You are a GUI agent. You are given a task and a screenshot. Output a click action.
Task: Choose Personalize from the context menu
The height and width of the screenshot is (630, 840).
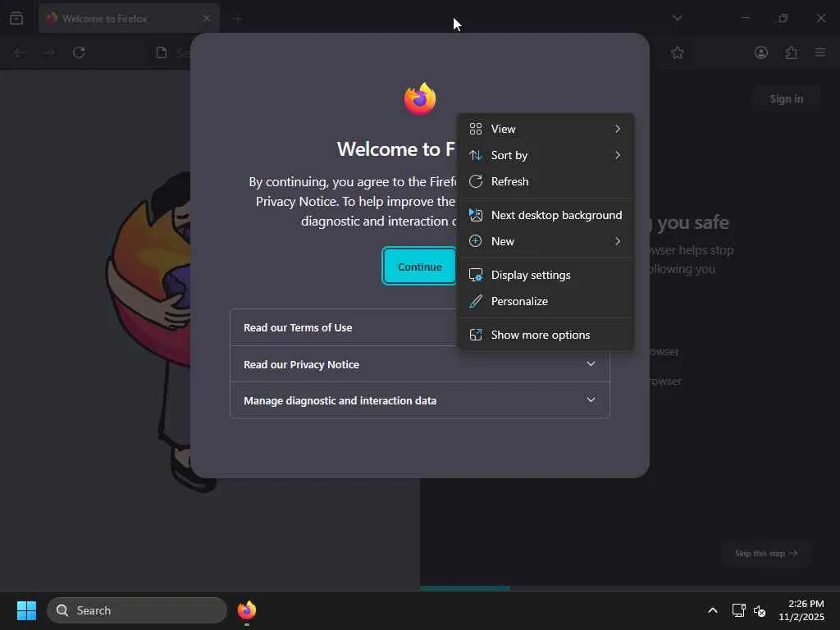(546, 302)
